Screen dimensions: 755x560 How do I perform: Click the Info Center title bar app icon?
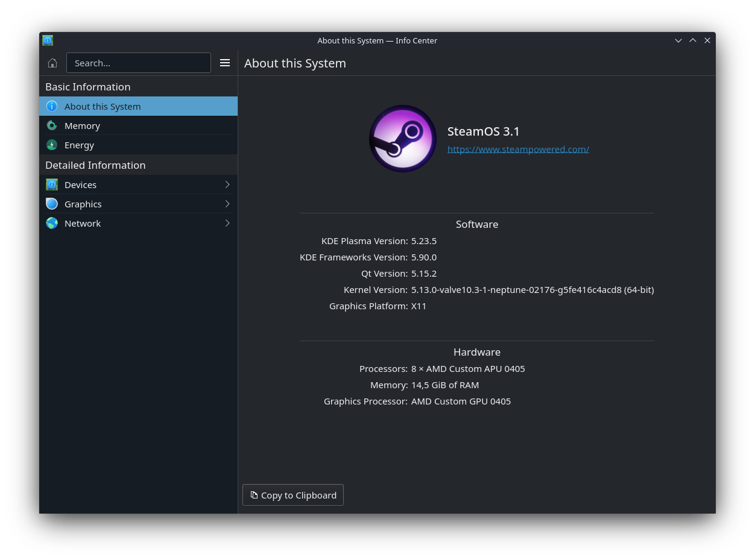point(48,40)
